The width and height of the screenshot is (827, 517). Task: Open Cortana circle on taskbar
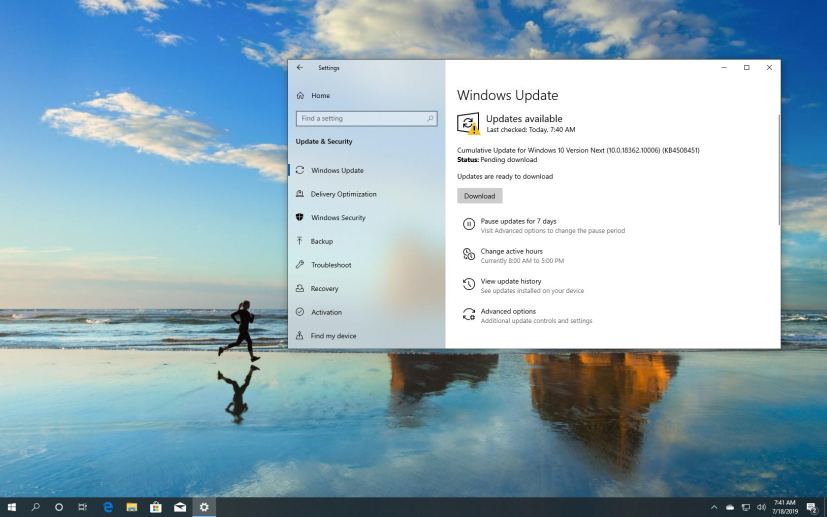59,507
